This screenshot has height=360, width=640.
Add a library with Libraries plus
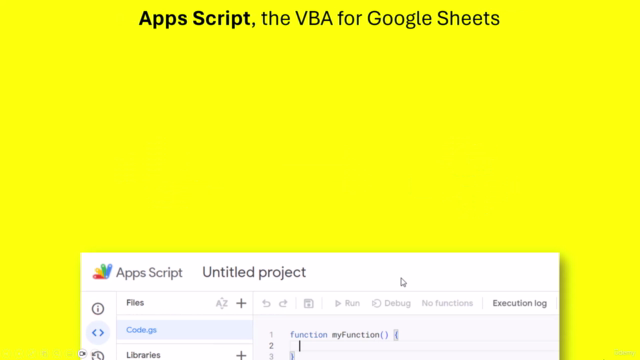point(241,355)
